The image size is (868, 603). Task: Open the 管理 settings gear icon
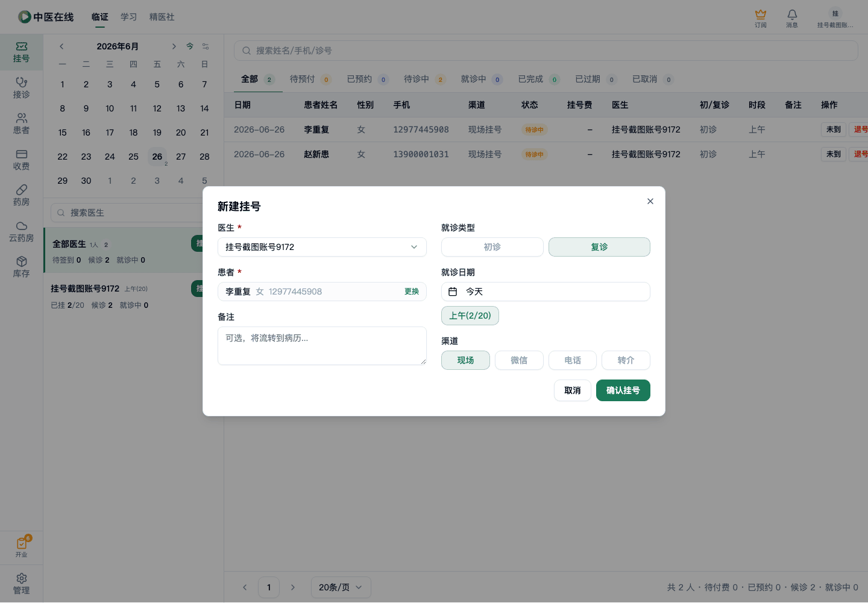click(x=21, y=584)
